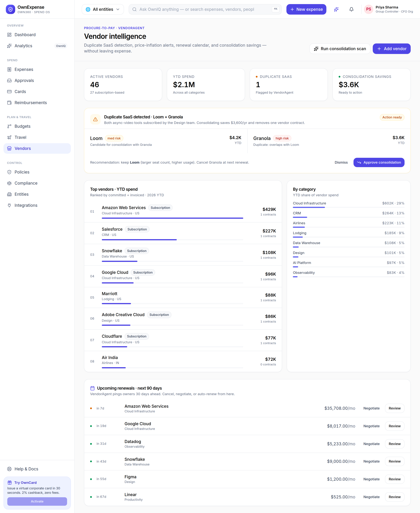420x513 pixels.
Task: Click the gift icon in Try OwnCard
Action: tap(10, 482)
